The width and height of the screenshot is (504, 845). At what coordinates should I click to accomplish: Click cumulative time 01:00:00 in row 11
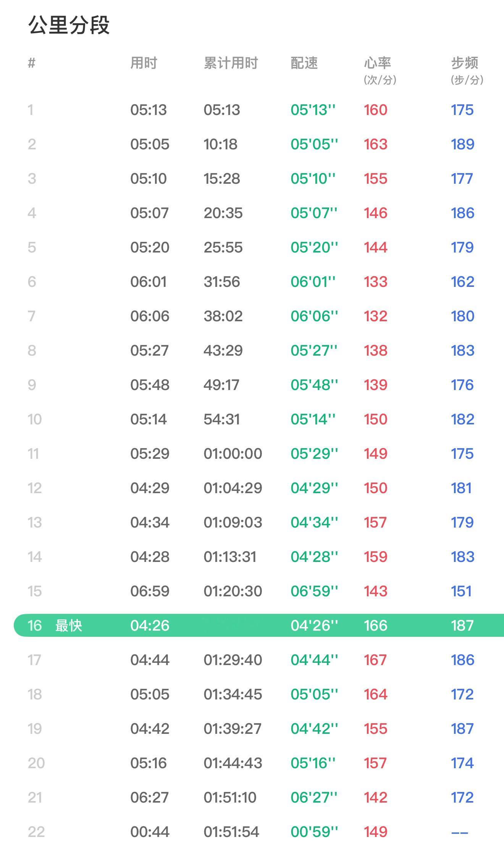click(233, 453)
